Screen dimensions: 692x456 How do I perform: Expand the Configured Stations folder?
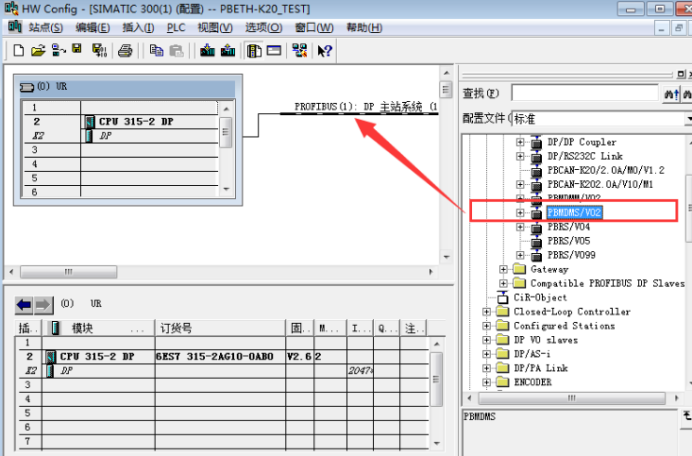pyautogui.click(x=486, y=326)
